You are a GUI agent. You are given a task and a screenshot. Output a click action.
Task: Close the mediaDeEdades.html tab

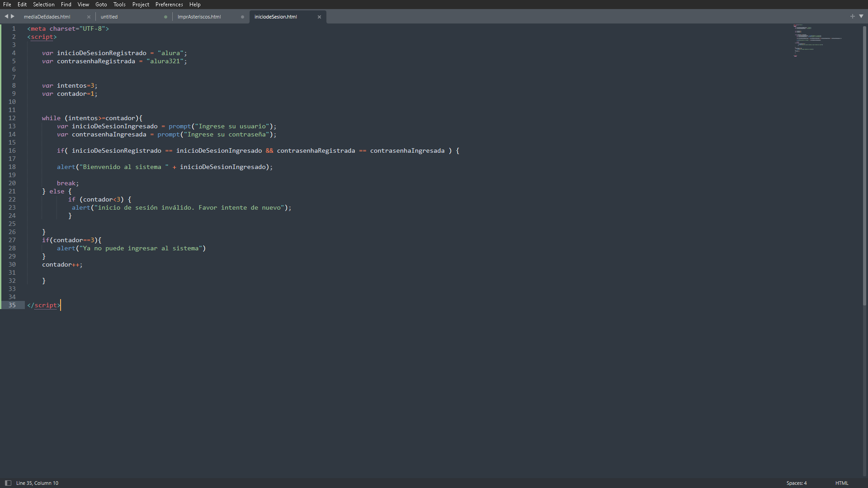[89, 17]
